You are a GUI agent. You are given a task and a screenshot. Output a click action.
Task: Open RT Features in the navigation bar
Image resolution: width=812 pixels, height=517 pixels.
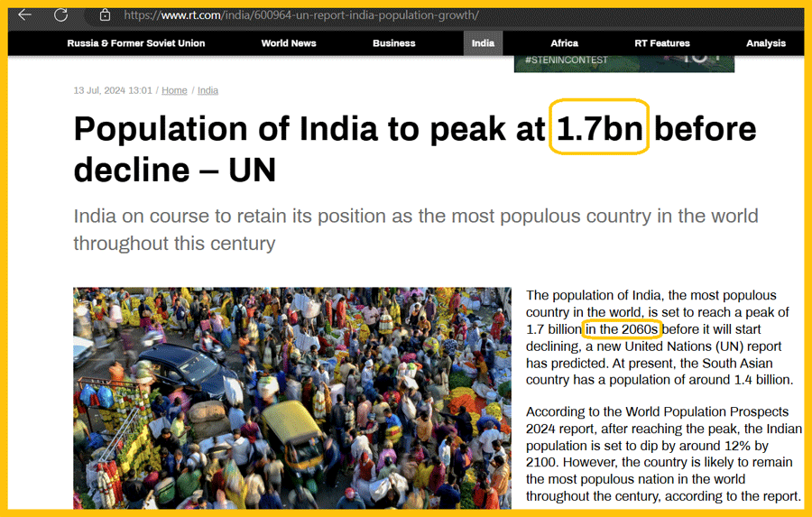[662, 43]
